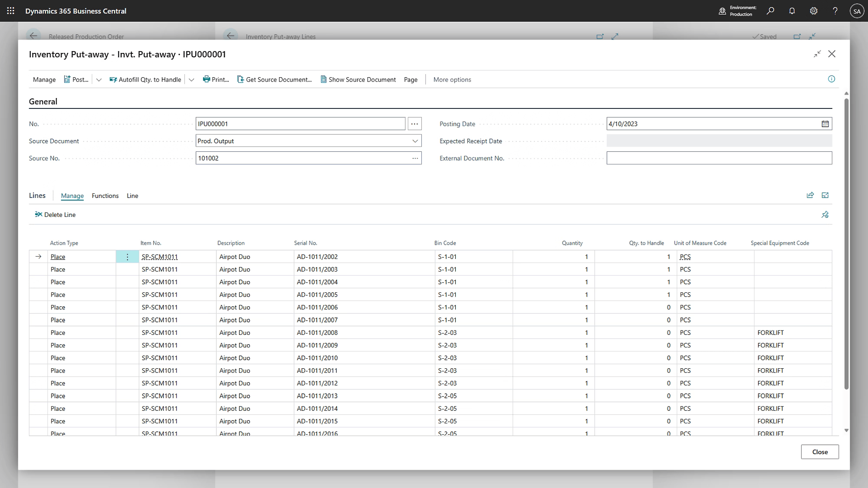Expand the Post options chevron
868x488 pixels.
(99, 80)
